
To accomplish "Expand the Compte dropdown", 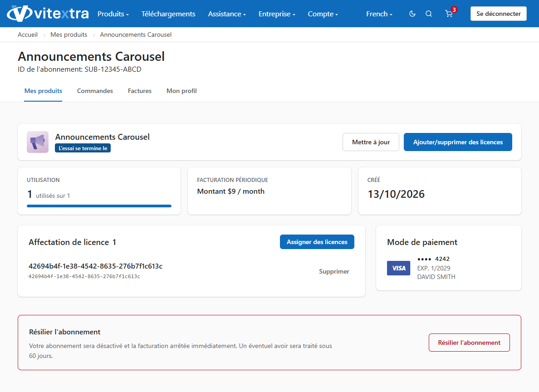I will coord(323,14).
